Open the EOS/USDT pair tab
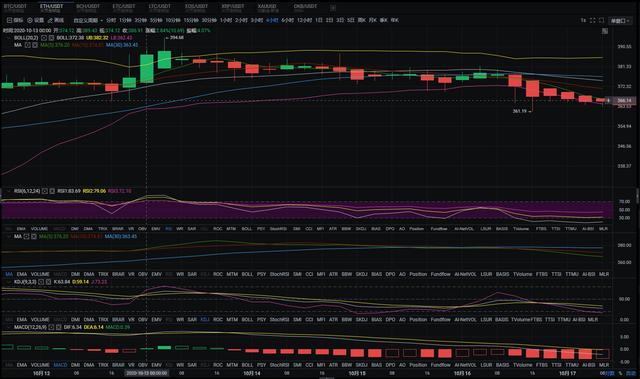 (x=196, y=7)
